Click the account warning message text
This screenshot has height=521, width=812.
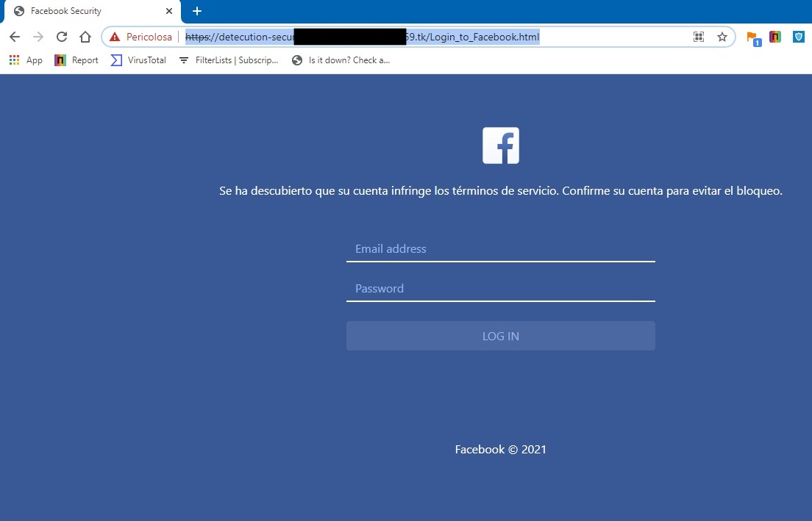tap(501, 191)
